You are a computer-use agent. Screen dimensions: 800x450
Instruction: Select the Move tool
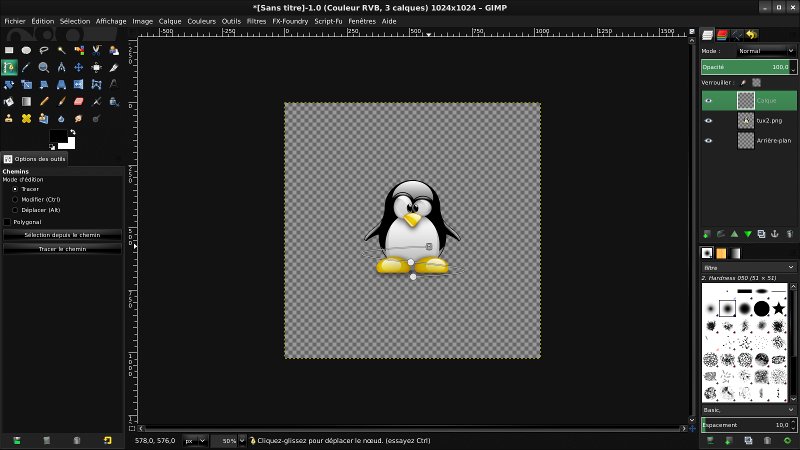[x=79, y=67]
